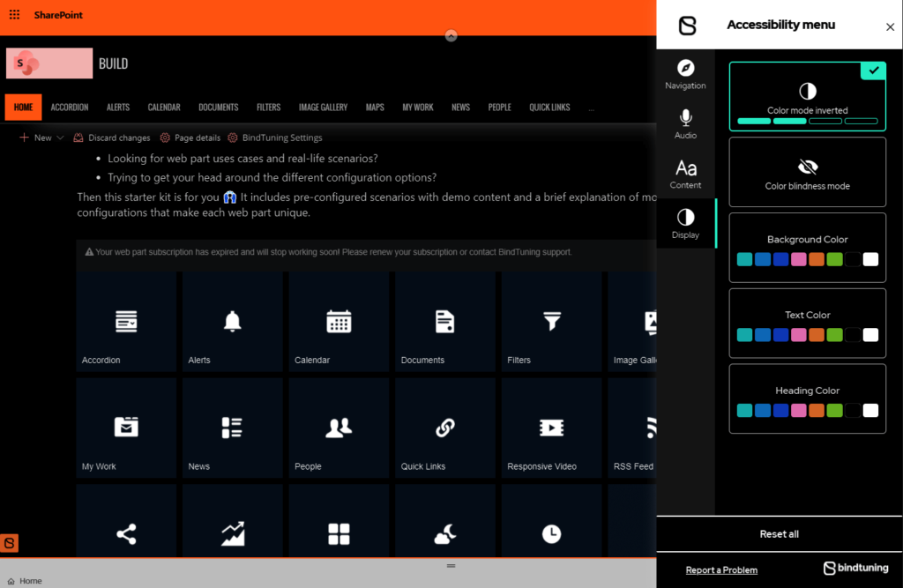Go to the CALENDAR nav item
903x588 pixels.
click(164, 108)
